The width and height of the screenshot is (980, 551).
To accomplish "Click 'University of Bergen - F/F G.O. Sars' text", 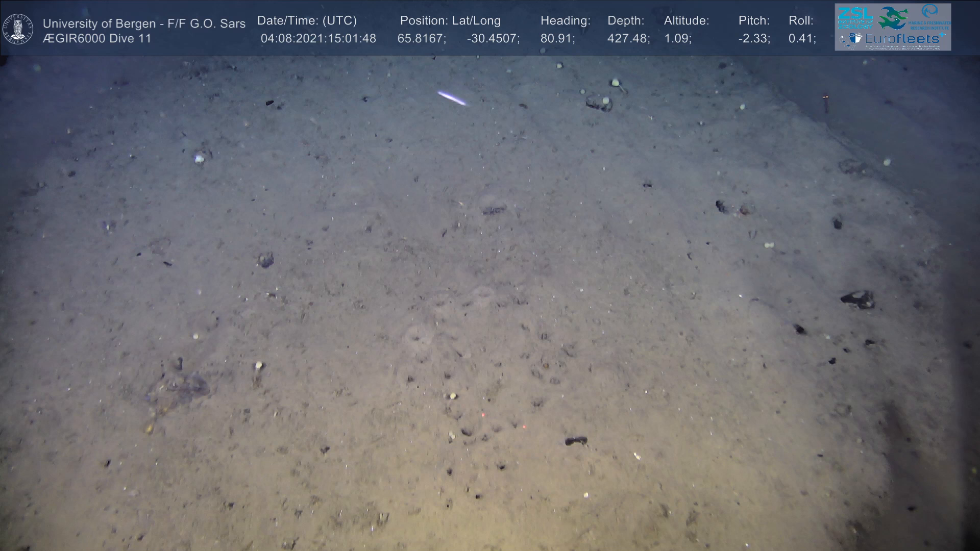I will click(144, 23).
